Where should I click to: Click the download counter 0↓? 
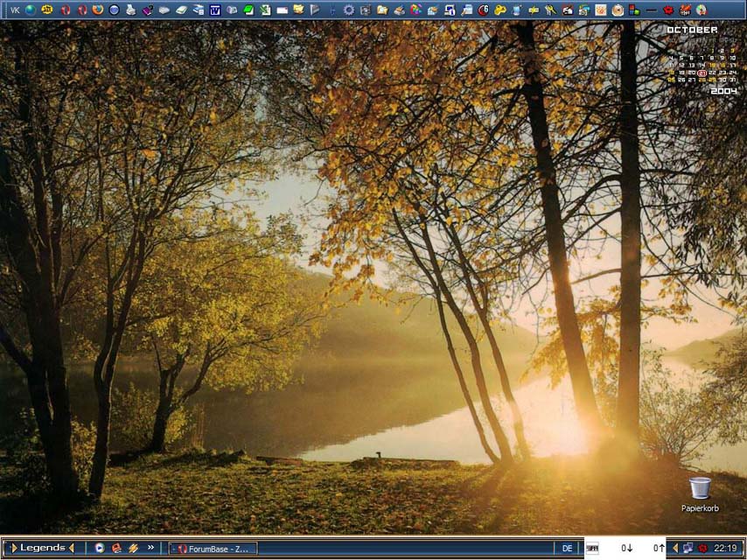[626, 548]
